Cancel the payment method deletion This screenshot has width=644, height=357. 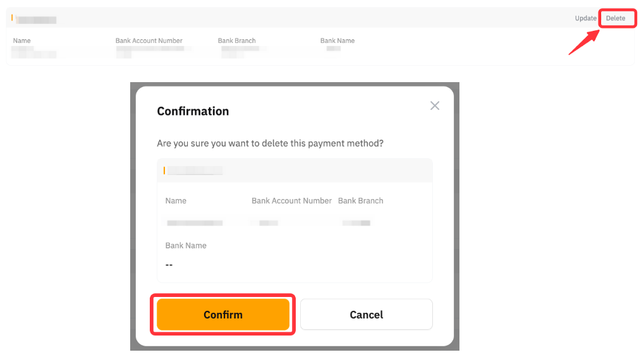pyautogui.click(x=366, y=315)
